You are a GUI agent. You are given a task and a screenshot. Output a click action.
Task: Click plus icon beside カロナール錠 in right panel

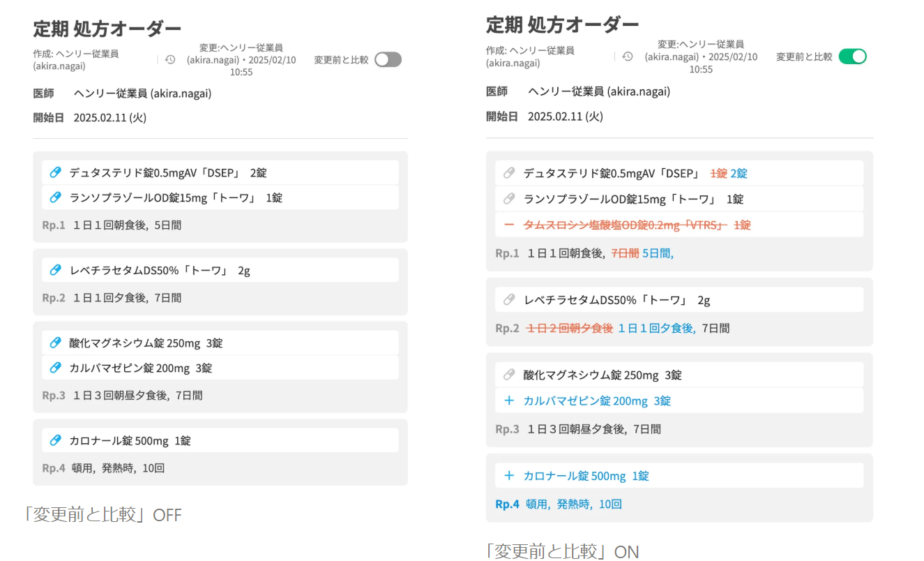coord(509,476)
